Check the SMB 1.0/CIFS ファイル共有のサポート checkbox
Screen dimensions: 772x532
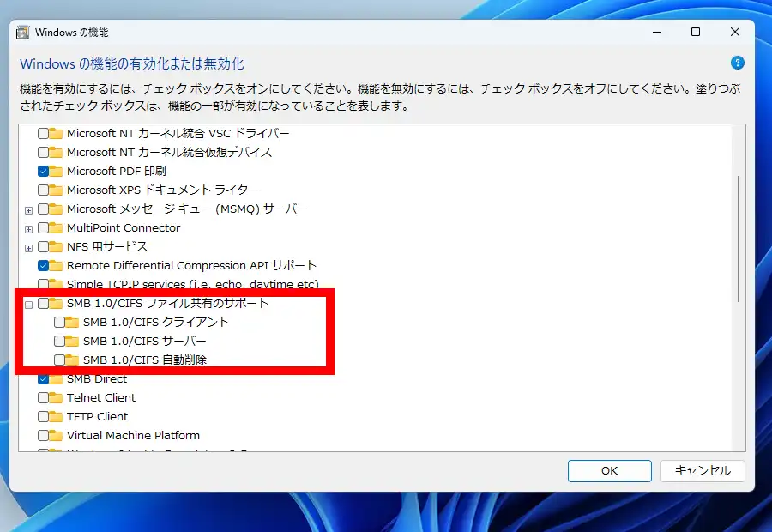pyautogui.click(x=44, y=304)
